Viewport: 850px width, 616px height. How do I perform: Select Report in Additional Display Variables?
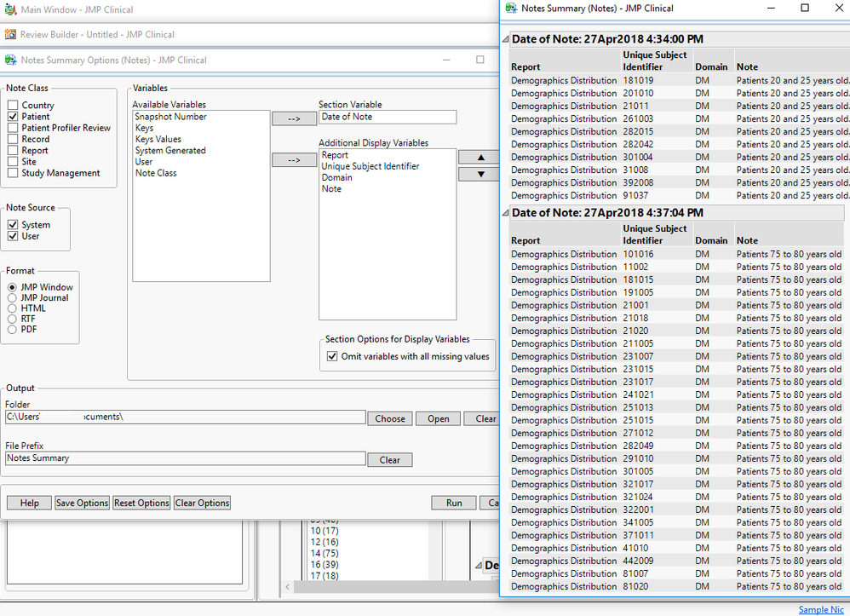tap(335, 155)
